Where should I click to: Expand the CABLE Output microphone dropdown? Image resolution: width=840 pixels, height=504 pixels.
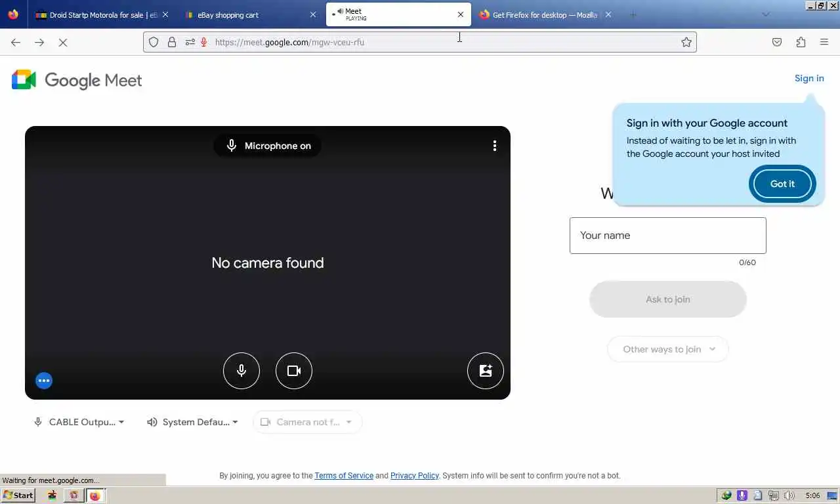[79, 422]
